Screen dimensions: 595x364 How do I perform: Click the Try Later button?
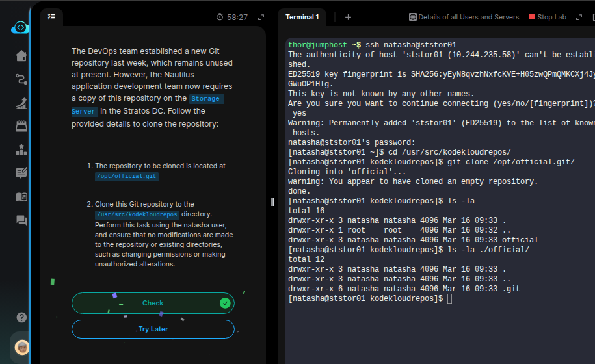point(153,329)
